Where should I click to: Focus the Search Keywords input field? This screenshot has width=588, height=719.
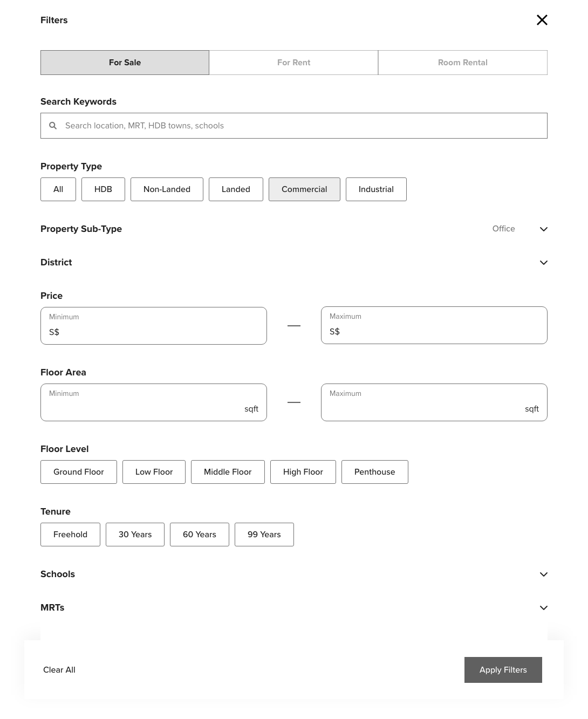coord(294,126)
